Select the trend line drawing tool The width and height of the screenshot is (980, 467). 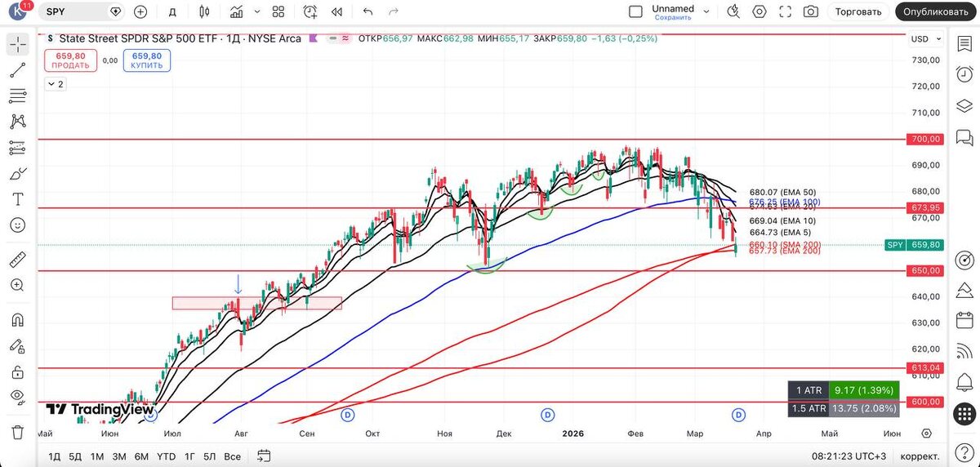[18, 69]
